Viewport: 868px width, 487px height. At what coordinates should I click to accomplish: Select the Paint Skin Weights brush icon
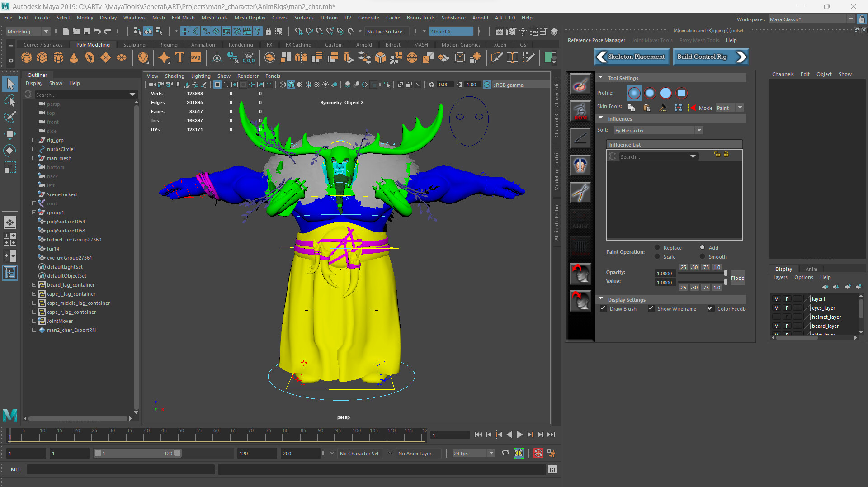point(580,85)
